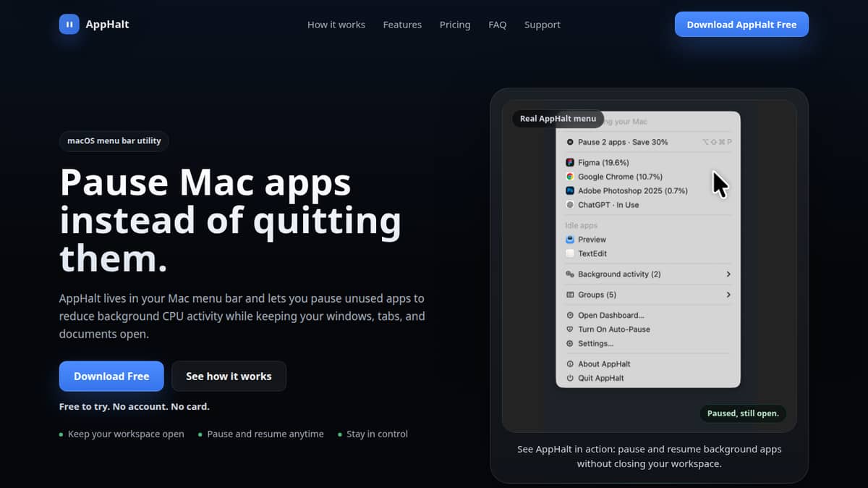Click the Idle apps section header
The height and width of the screenshot is (488, 868).
coord(581,226)
